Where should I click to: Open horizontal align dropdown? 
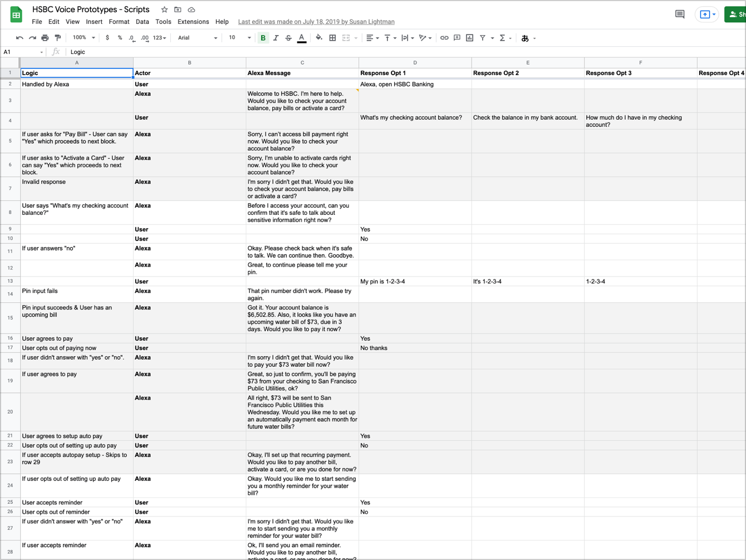pyautogui.click(x=372, y=38)
